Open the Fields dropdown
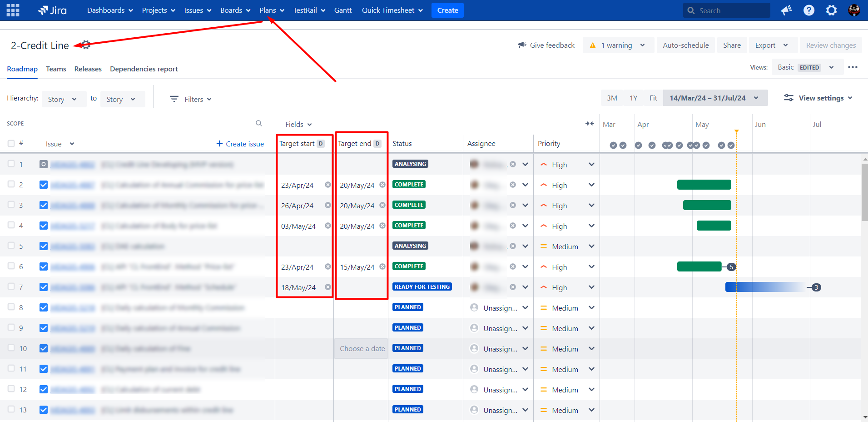 click(x=297, y=124)
